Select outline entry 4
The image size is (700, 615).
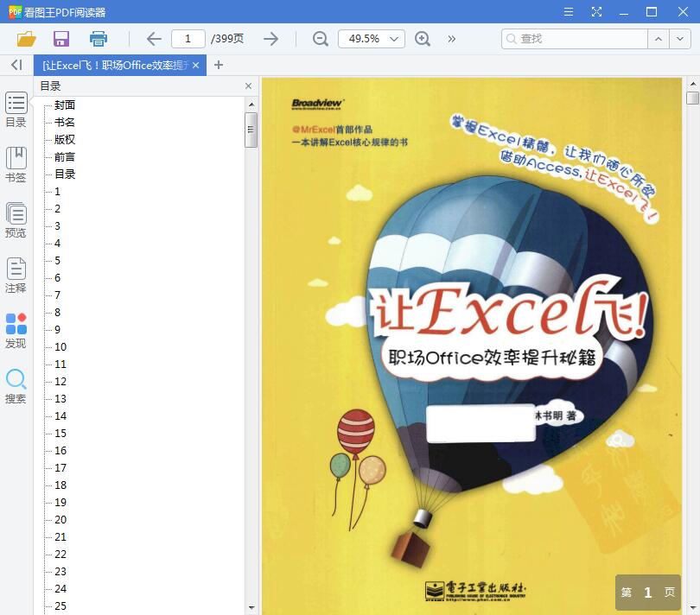(57, 244)
